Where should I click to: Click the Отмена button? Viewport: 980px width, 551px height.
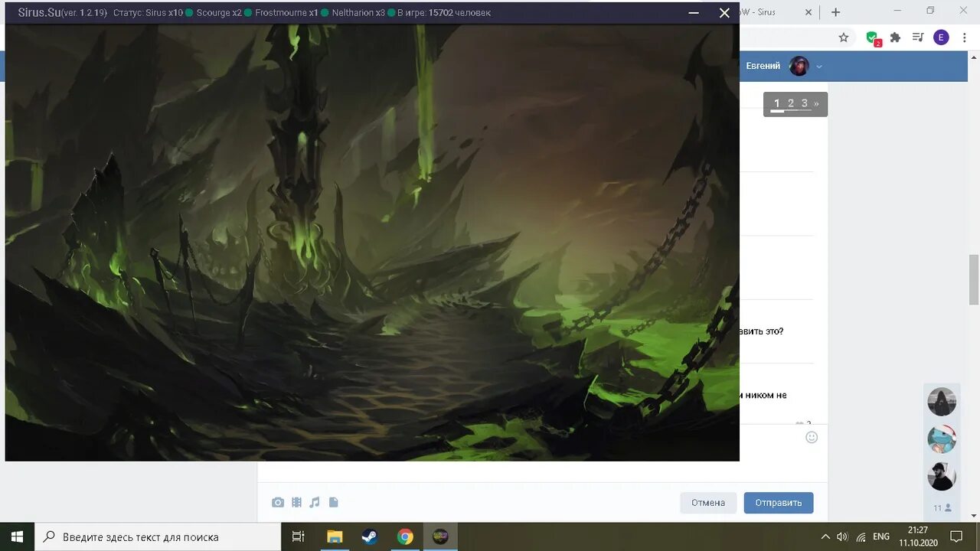708,503
